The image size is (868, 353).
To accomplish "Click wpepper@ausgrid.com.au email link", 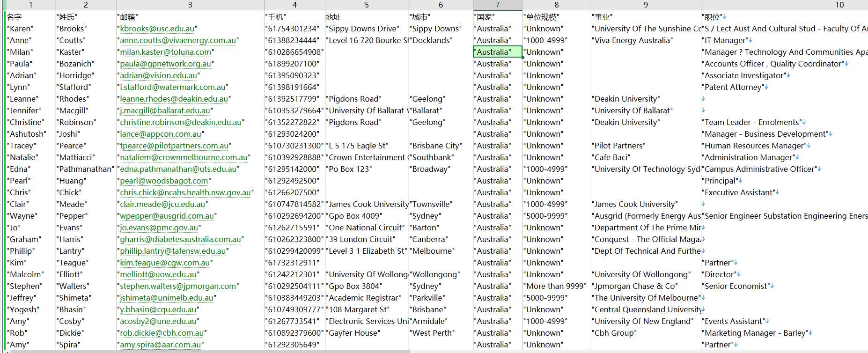I will pyautogui.click(x=167, y=216).
